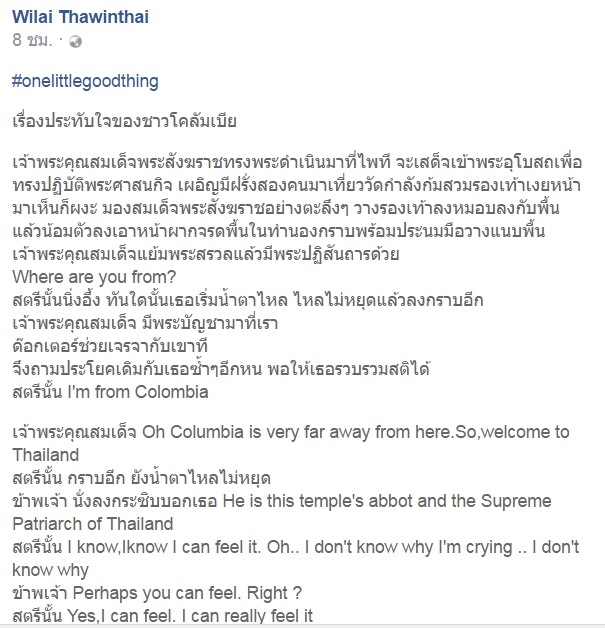605x628 pixels.
Task: Click the first paragraph line starting "เจ้าพระคุณสมเด็จพระสังฆราชทรงพระดำเนิน"
Action: (300, 162)
